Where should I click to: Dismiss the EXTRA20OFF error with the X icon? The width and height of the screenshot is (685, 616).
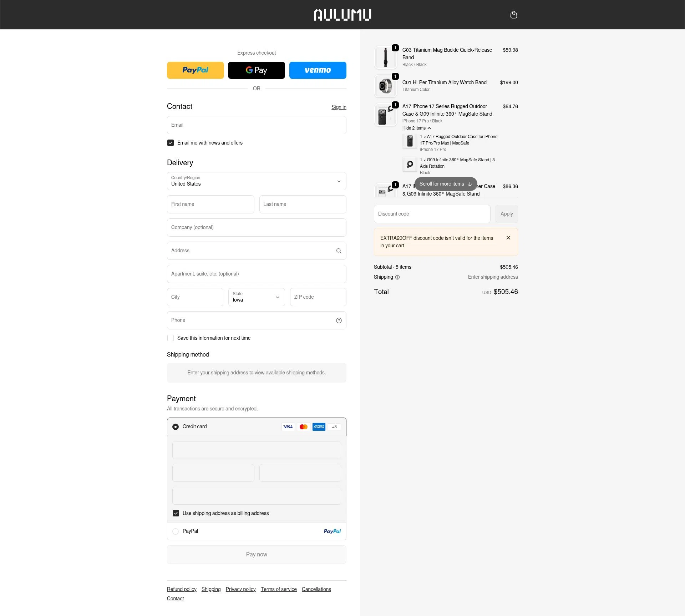click(x=508, y=238)
